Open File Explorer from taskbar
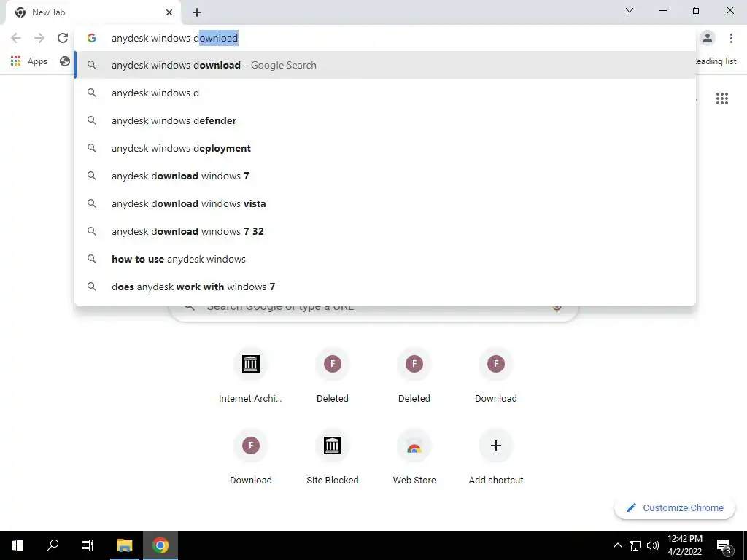 coord(124,545)
